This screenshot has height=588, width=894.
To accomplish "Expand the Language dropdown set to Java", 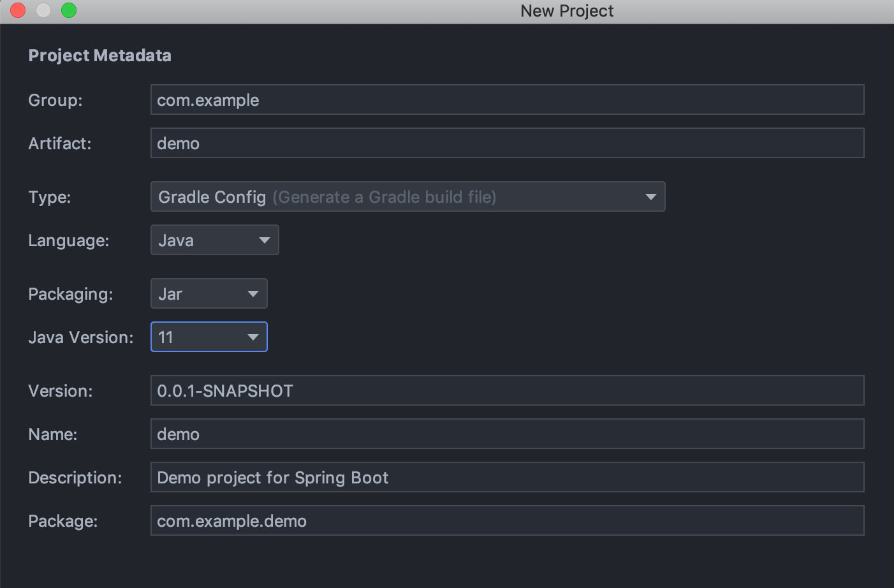I will click(214, 240).
